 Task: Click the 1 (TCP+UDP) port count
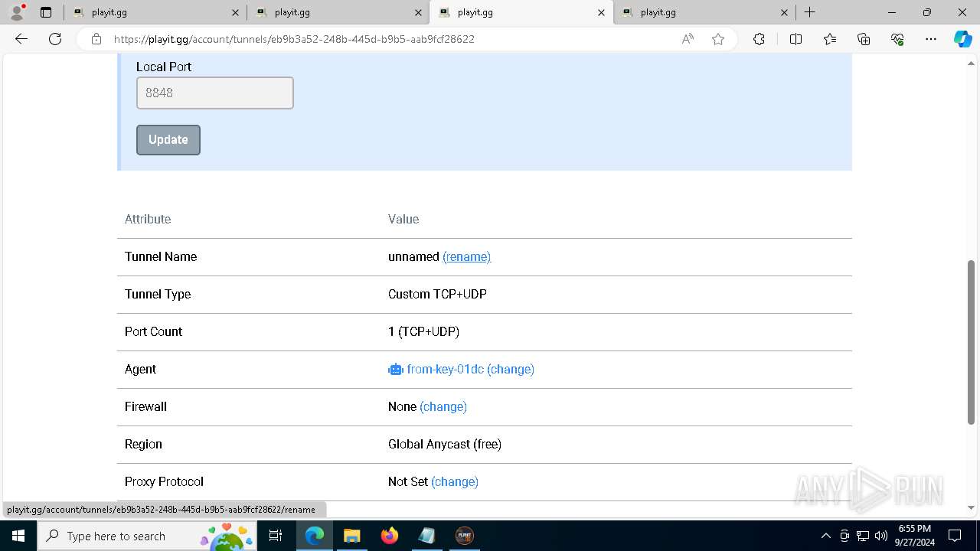[x=423, y=331]
